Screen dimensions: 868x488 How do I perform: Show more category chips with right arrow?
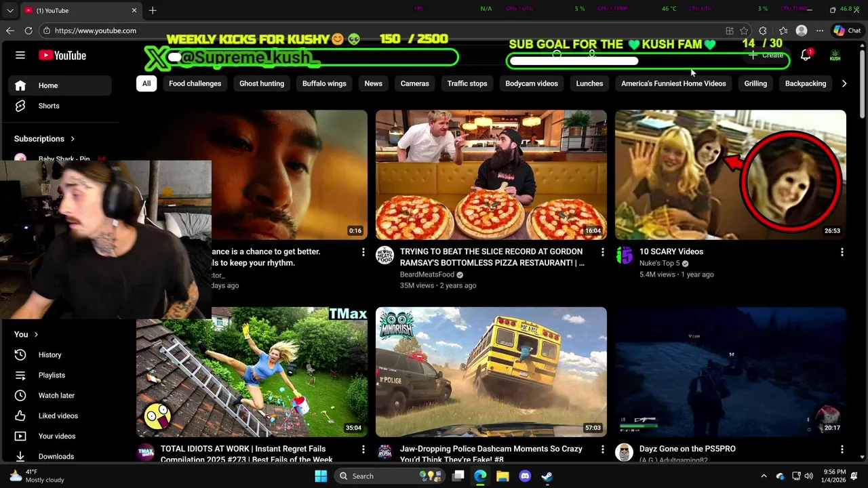[x=844, y=83]
